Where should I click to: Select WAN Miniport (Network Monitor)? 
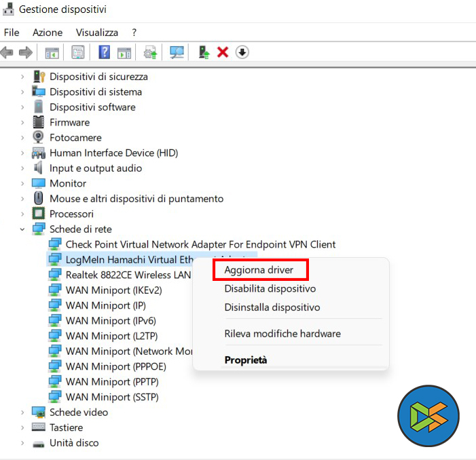click(129, 351)
